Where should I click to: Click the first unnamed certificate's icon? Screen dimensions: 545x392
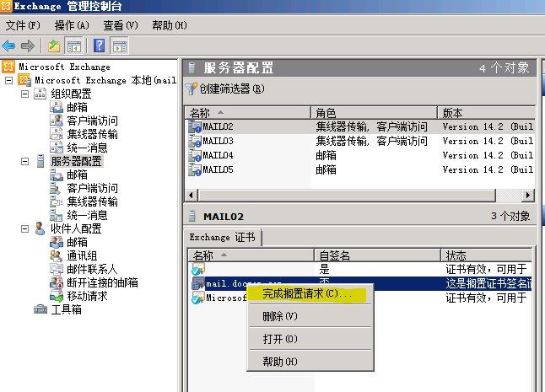pyautogui.click(x=197, y=269)
